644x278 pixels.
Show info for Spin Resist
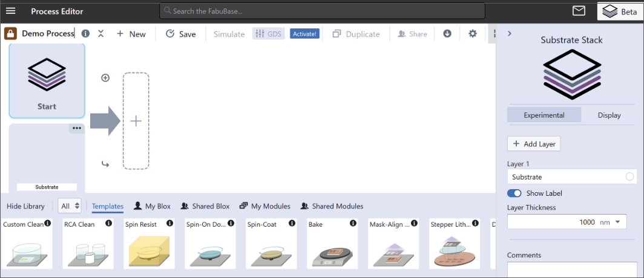tap(169, 224)
